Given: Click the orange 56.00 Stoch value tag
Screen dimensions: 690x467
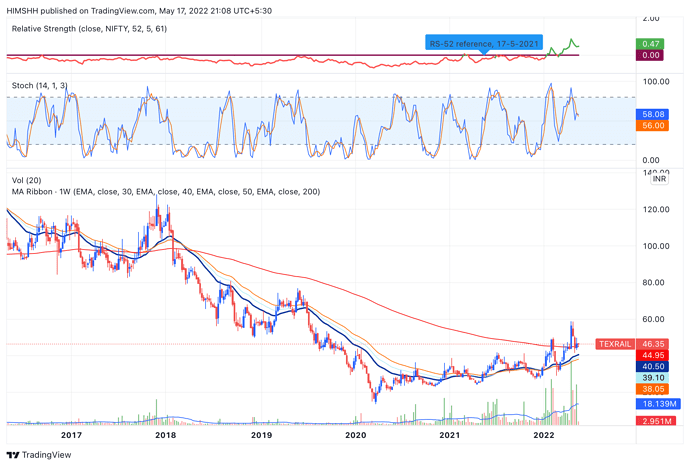Looking at the screenshot, I should point(651,126).
